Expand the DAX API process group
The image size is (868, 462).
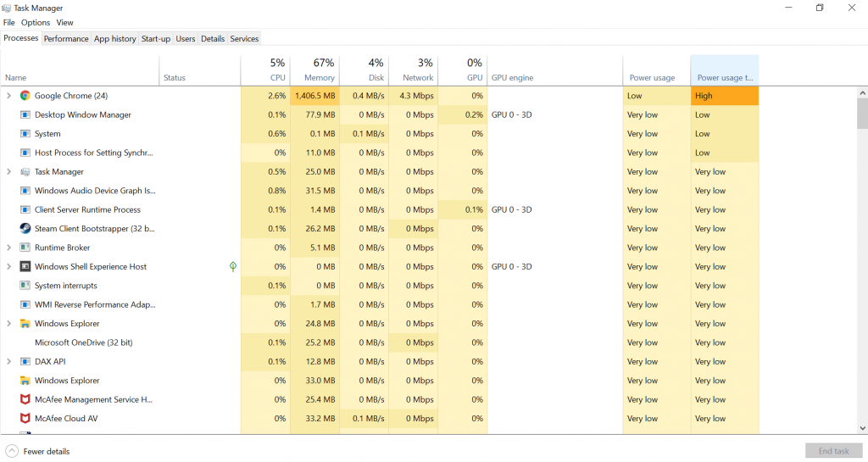pos(8,361)
